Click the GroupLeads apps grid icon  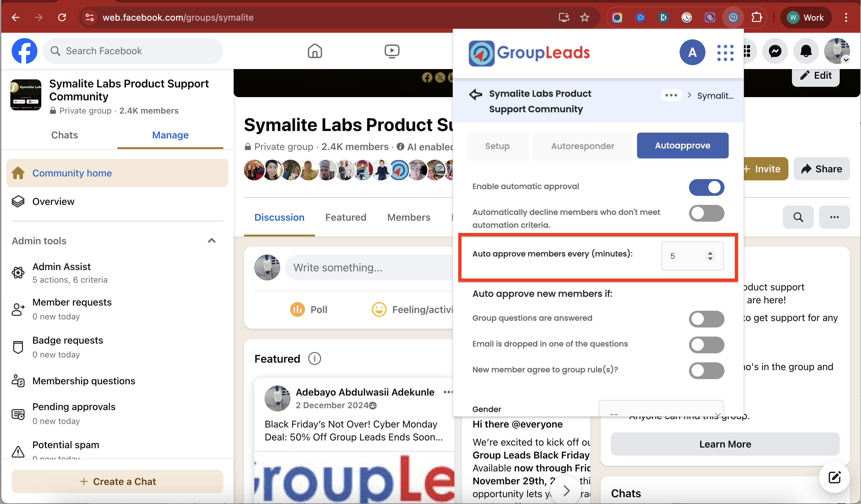pyautogui.click(x=725, y=53)
